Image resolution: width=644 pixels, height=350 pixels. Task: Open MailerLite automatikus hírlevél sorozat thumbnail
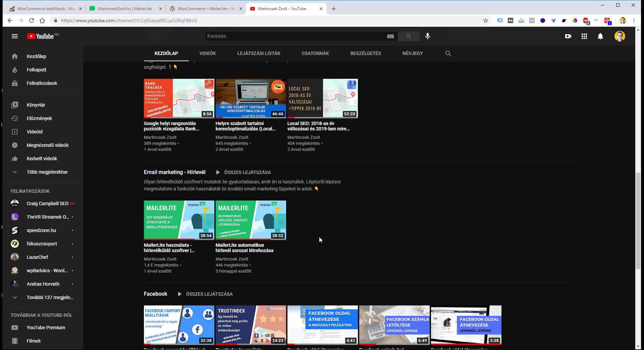251,220
